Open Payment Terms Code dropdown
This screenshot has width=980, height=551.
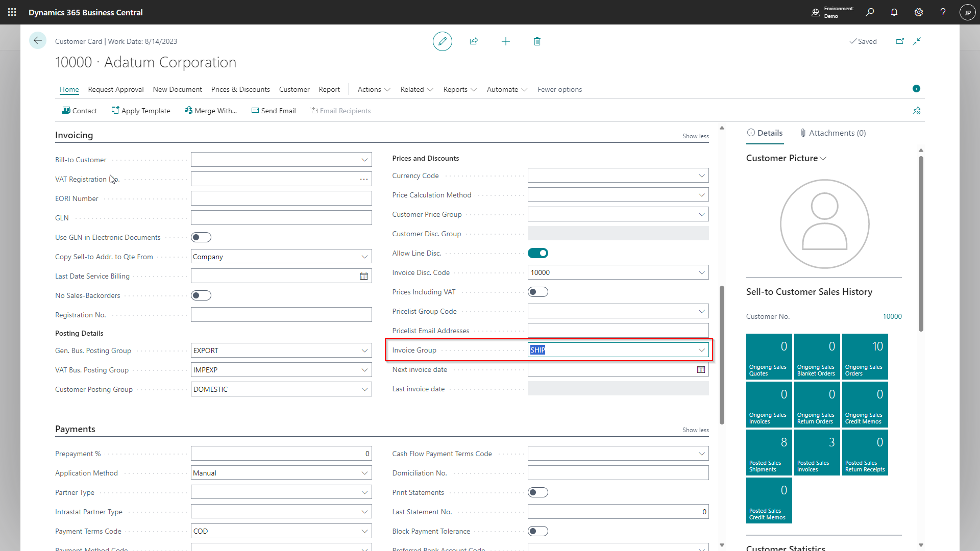click(364, 531)
